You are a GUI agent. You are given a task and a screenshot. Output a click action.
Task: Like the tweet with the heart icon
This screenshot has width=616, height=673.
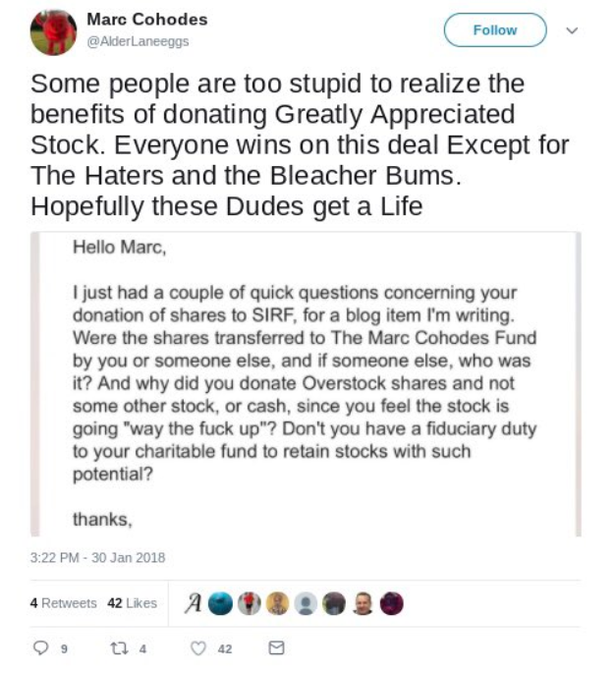198,648
